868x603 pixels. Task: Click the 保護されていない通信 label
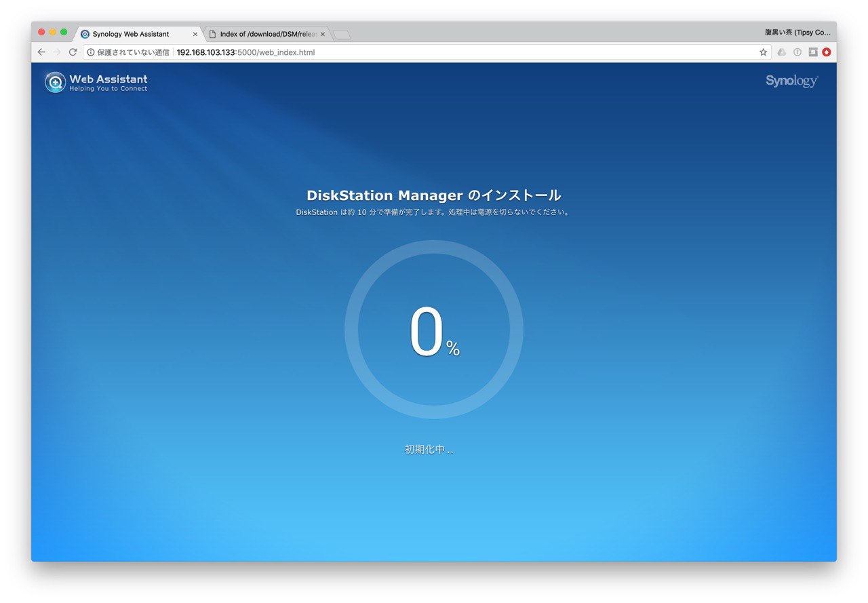click(133, 52)
